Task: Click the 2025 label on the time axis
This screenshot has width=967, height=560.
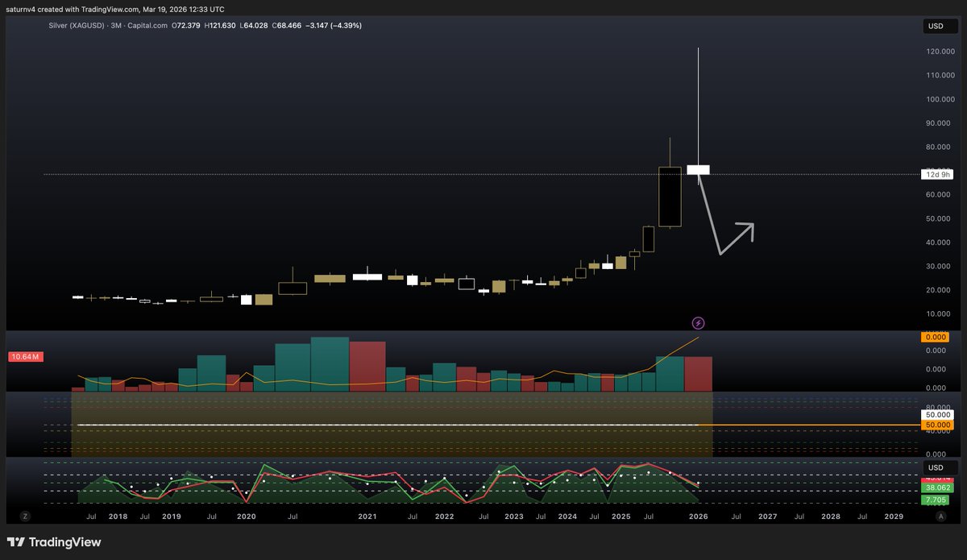Action: pyautogui.click(x=620, y=516)
